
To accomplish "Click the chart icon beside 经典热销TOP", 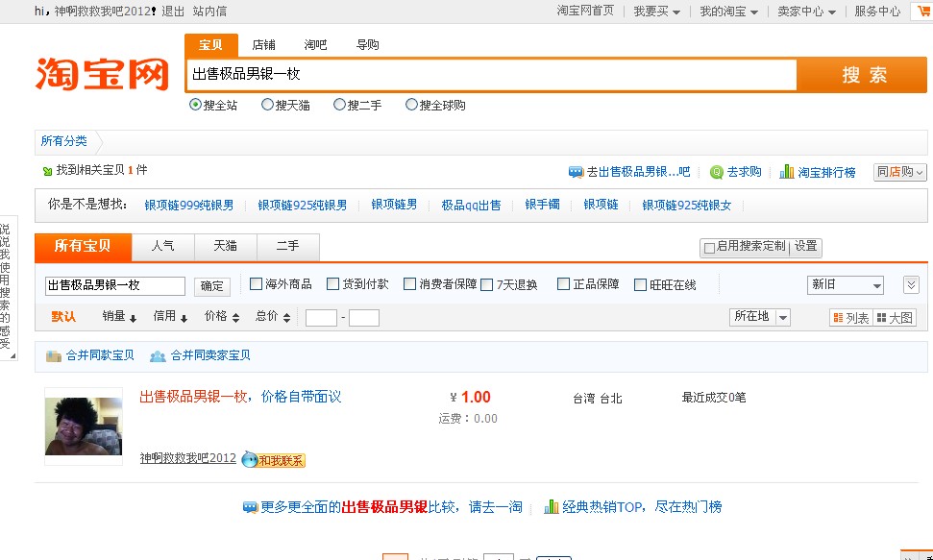I will pyautogui.click(x=552, y=506).
